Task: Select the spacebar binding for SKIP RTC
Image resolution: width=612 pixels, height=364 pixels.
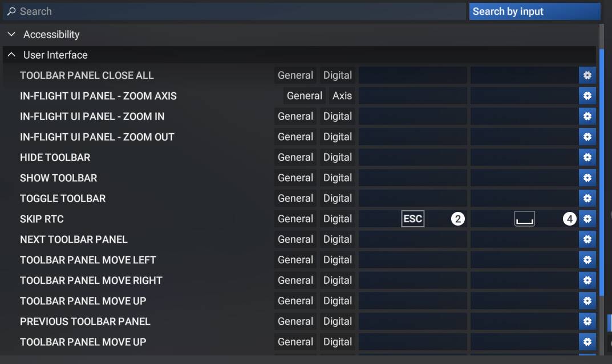Action: pyautogui.click(x=525, y=219)
